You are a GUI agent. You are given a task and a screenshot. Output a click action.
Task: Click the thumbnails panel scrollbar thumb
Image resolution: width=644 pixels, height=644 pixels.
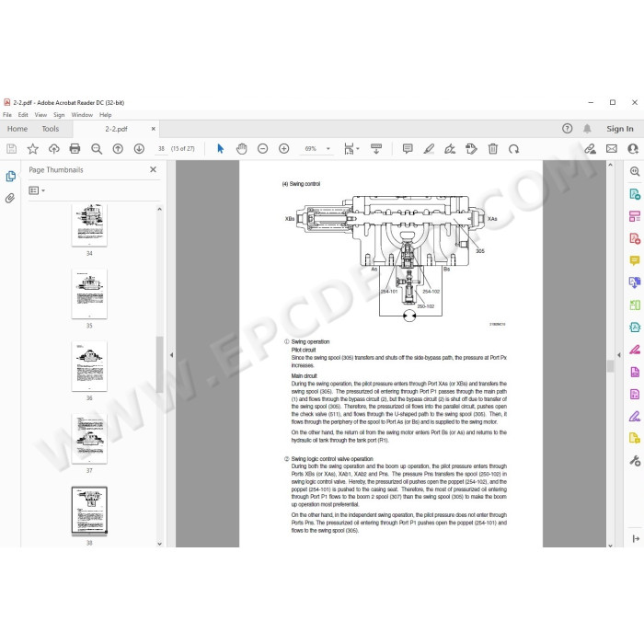coord(160,364)
